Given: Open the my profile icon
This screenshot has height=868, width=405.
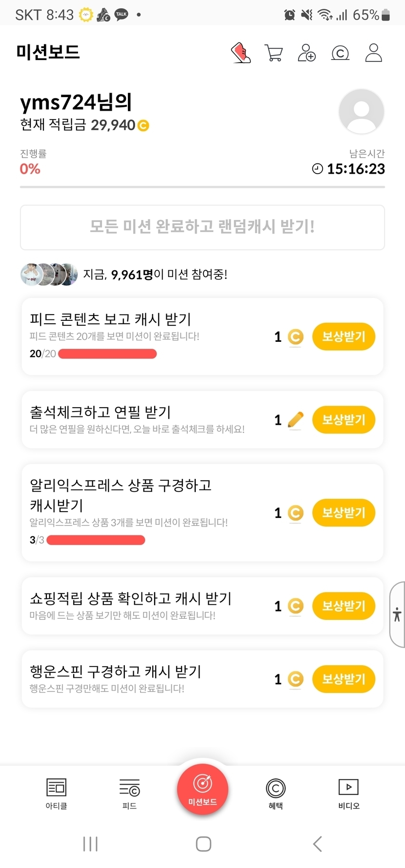Looking at the screenshot, I should pyautogui.click(x=373, y=53).
